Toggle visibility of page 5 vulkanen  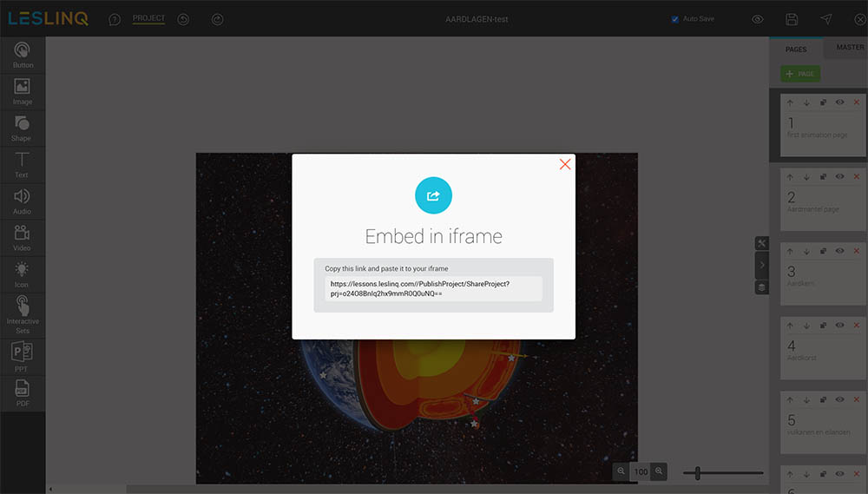tap(839, 399)
